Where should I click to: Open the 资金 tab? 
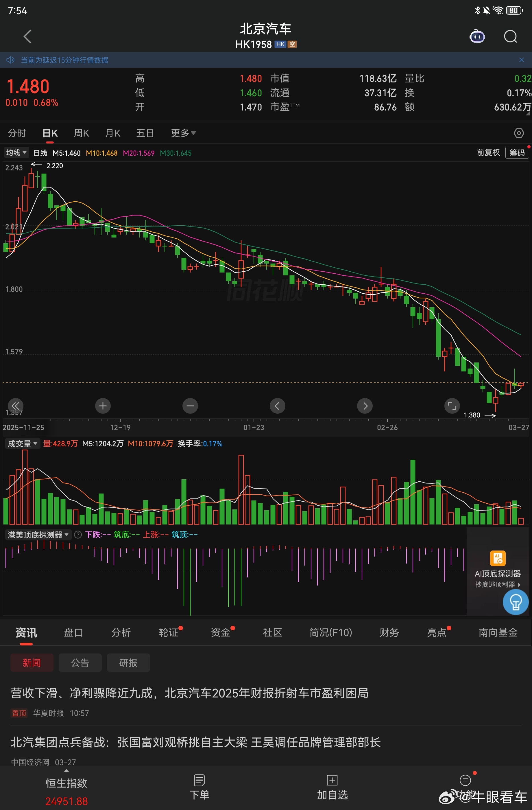pyautogui.click(x=220, y=633)
